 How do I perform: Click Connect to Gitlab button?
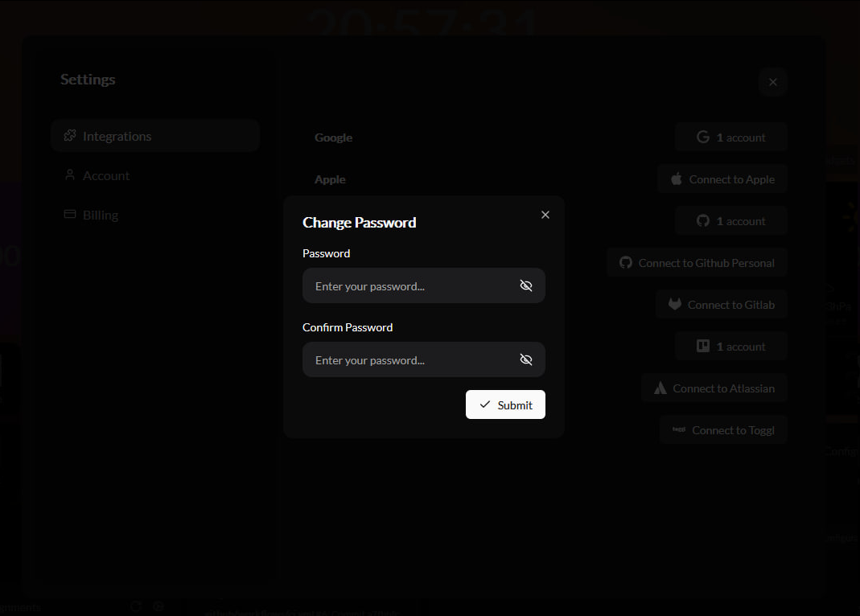722,305
